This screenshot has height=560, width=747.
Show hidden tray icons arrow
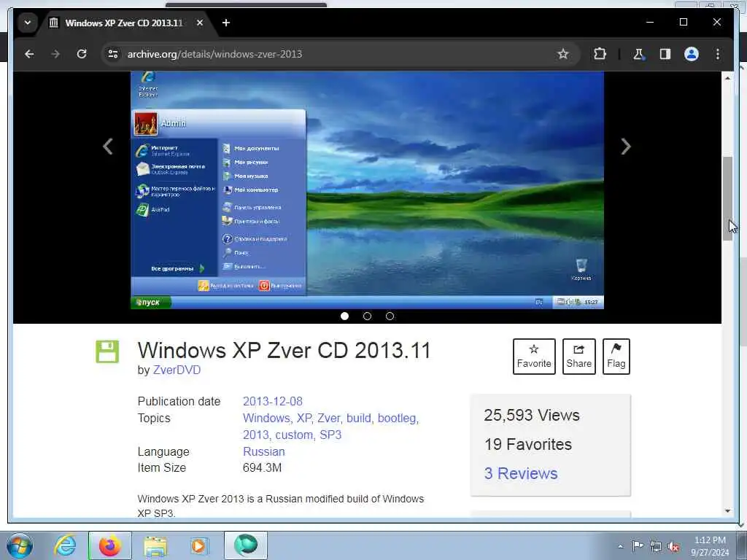click(620, 547)
